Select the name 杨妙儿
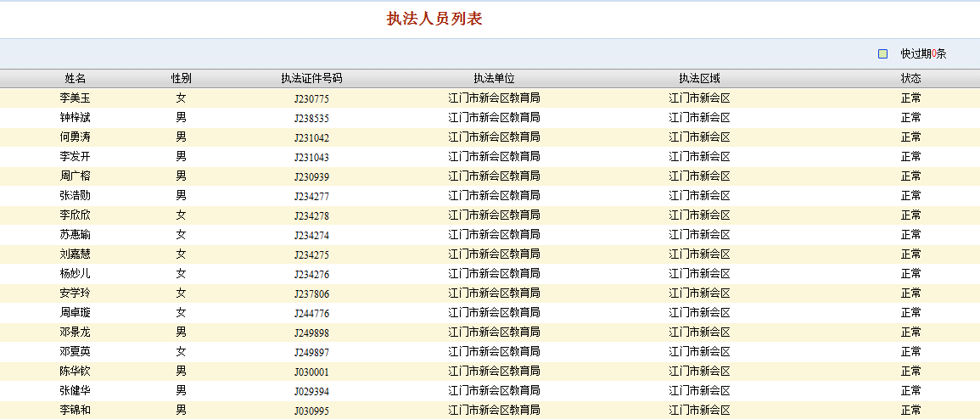 point(75,273)
